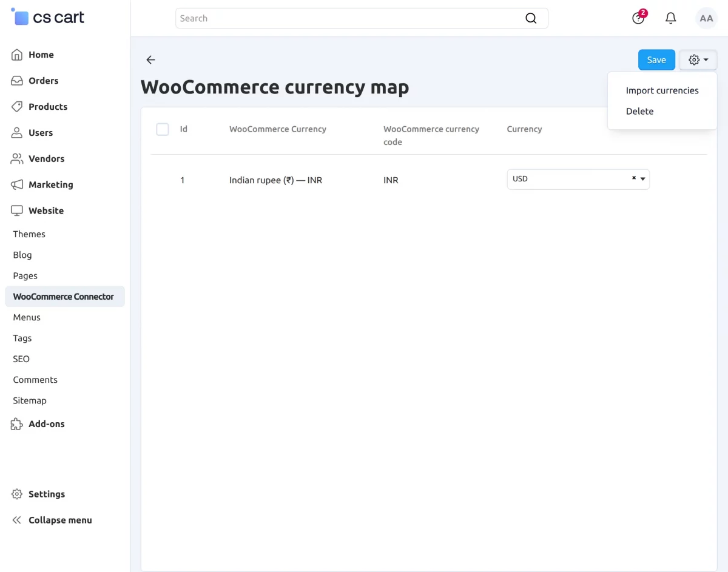The height and width of the screenshot is (572, 728).
Task: Click the search magnifier icon
Action: [x=531, y=18]
